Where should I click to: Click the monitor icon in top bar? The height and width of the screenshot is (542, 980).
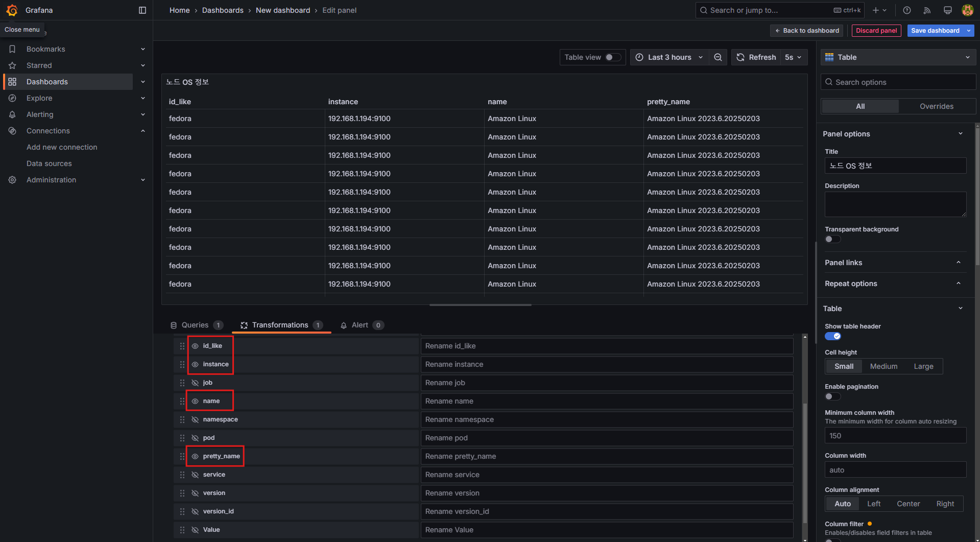point(948,10)
